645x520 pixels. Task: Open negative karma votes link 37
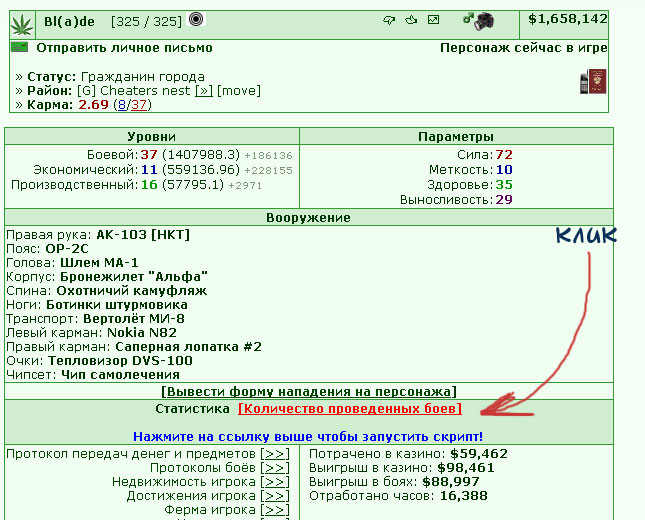(139, 104)
